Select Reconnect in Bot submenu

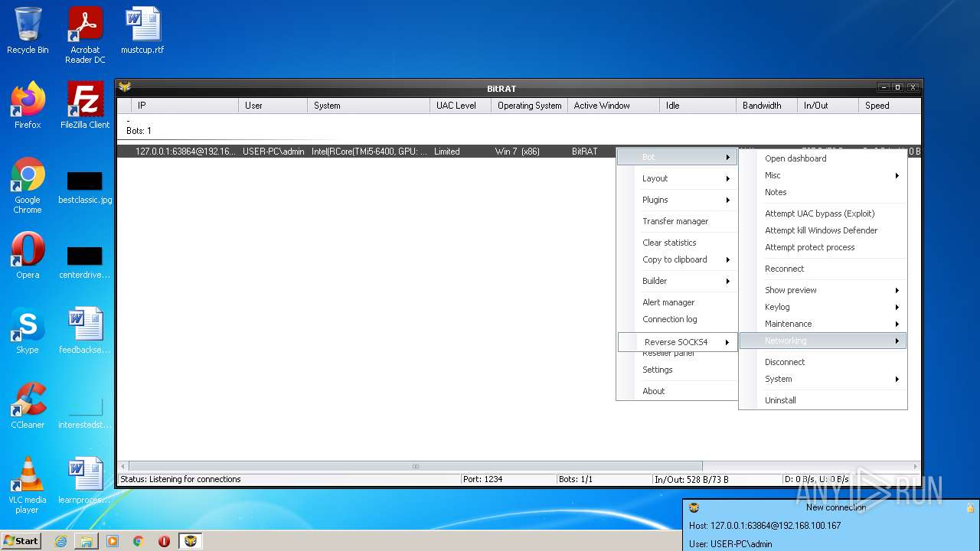click(x=822, y=269)
